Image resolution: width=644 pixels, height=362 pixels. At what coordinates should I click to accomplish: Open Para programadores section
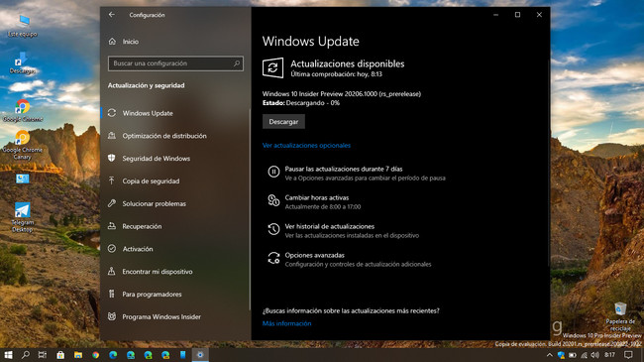175,295
